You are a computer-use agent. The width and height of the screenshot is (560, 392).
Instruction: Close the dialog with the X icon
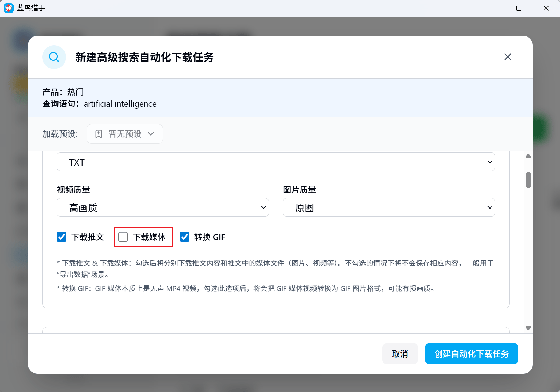click(507, 57)
